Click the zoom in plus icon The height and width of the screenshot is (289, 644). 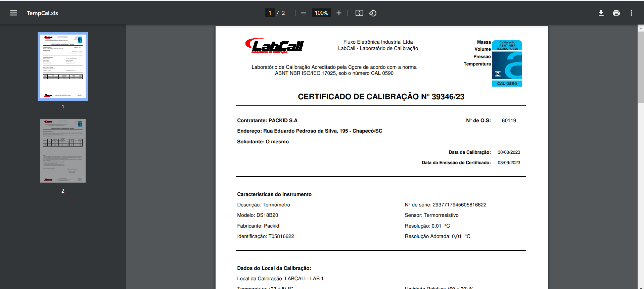tap(339, 13)
